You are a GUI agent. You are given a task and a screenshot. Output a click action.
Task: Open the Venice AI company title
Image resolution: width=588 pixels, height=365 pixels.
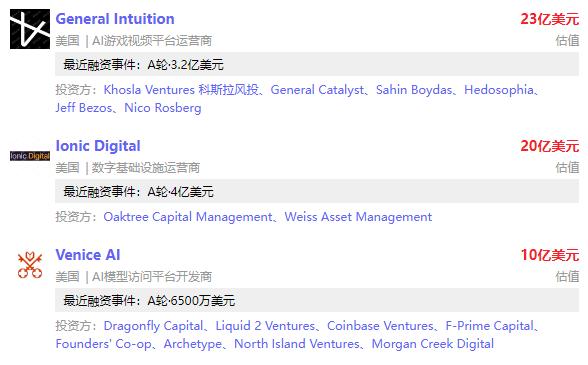click(x=88, y=255)
